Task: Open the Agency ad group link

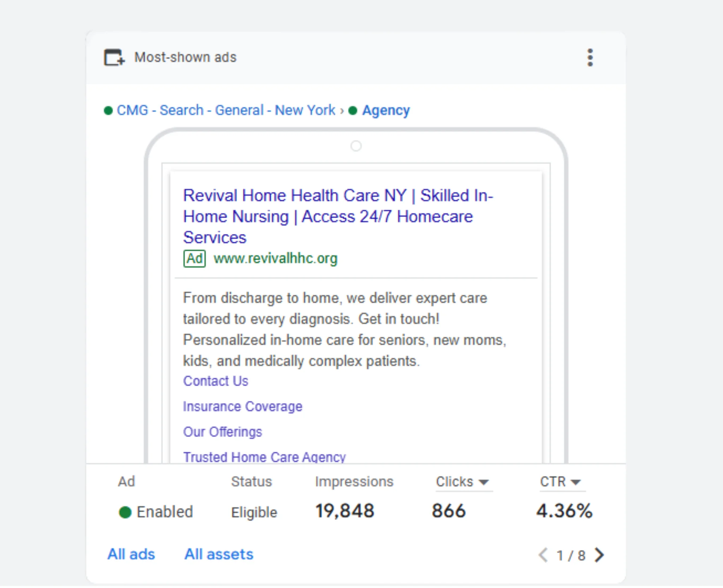Action: pos(386,110)
